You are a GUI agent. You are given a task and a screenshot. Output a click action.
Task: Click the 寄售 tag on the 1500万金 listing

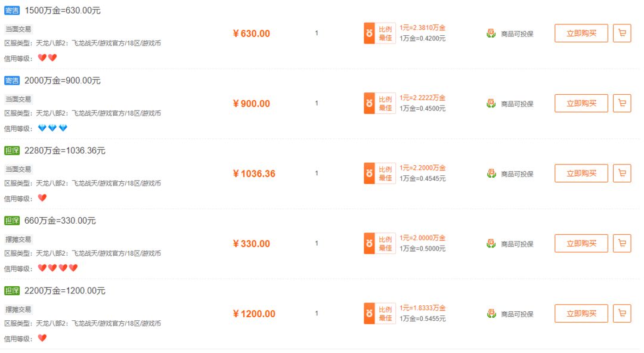pyautogui.click(x=12, y=11)
